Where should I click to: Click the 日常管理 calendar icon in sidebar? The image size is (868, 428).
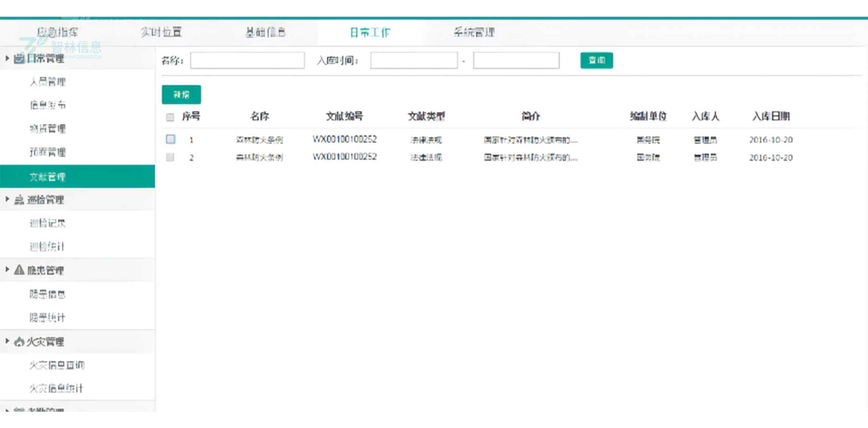[x=19, y=58]
